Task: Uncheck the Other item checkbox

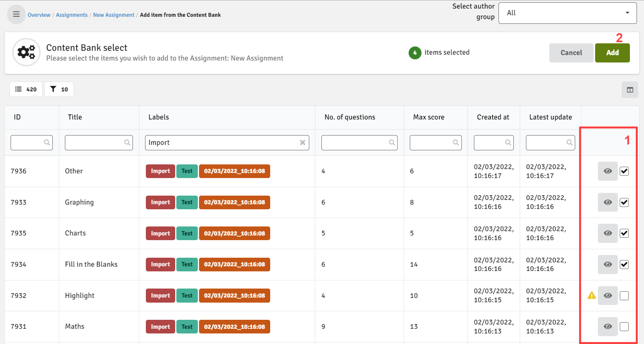Action: [x=624, y=171]
